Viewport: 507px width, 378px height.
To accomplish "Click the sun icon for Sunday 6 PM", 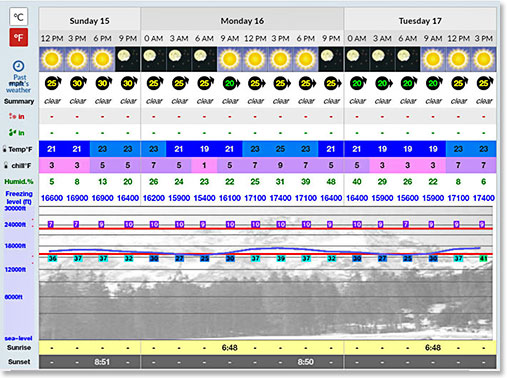I will pyautogui.click(x=102, y=59).
